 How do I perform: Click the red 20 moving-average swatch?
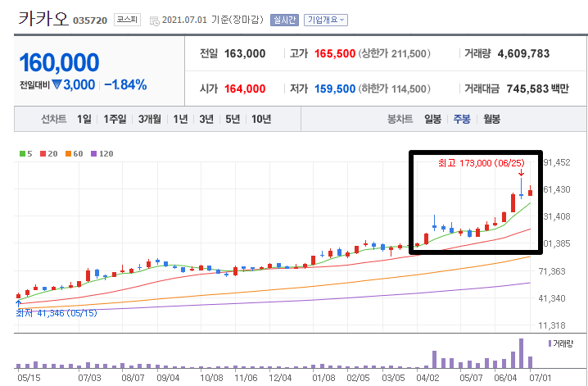43,154
